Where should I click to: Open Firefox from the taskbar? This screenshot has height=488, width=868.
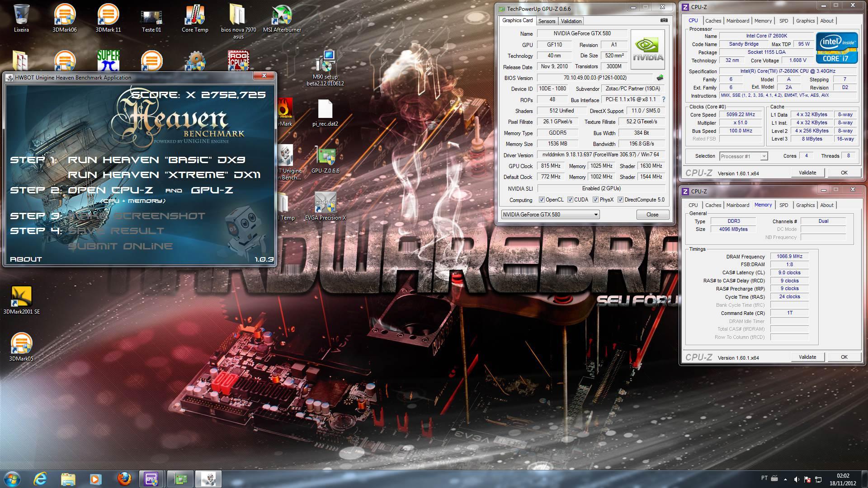(x=123, y=479)
